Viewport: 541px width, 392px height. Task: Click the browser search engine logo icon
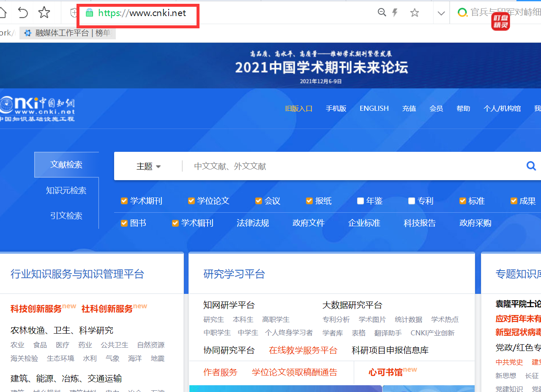[463, 13]
